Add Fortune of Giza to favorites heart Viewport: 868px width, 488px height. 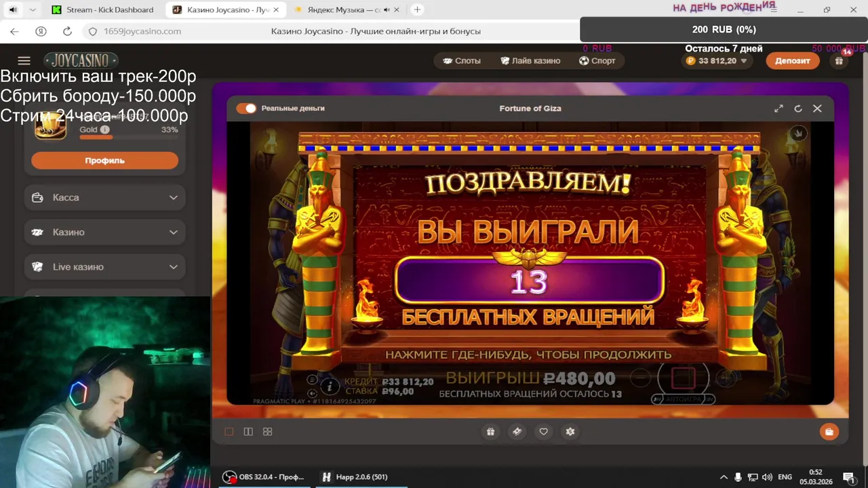(543, 432)
